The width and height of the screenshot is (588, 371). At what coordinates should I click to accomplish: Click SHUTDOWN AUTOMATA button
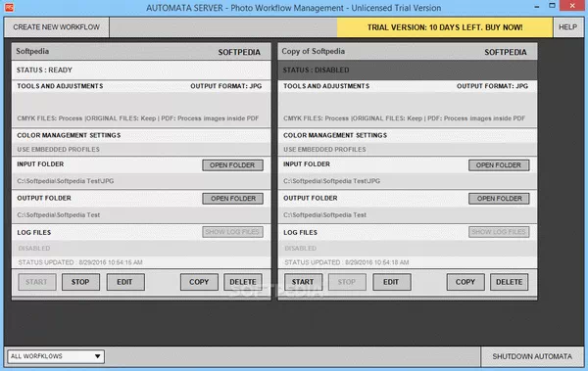532,356
